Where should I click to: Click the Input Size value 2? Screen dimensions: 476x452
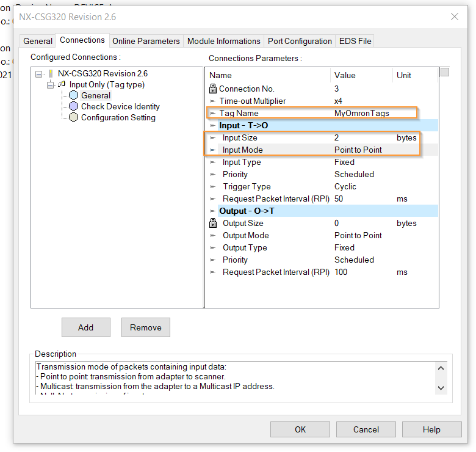(336, 137)
